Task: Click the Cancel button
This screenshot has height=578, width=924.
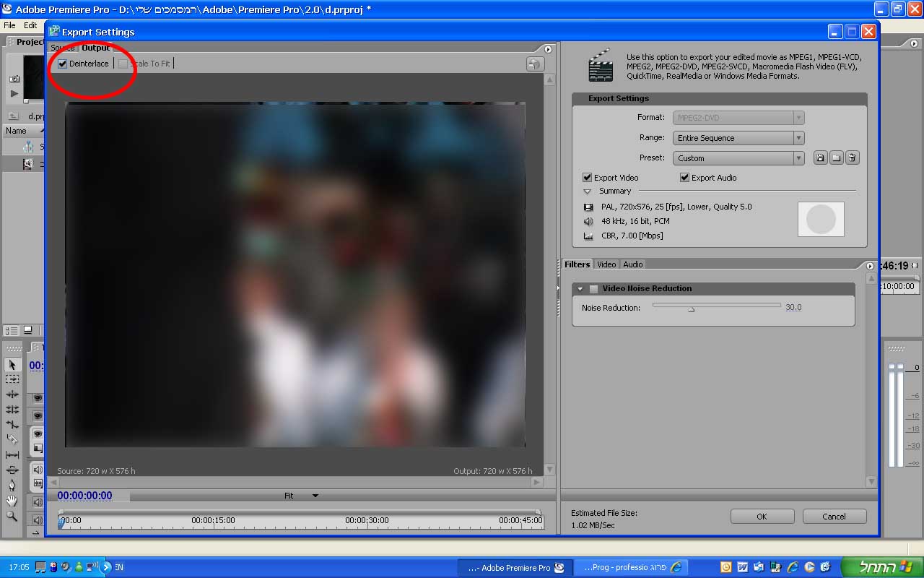Action: 834,517
